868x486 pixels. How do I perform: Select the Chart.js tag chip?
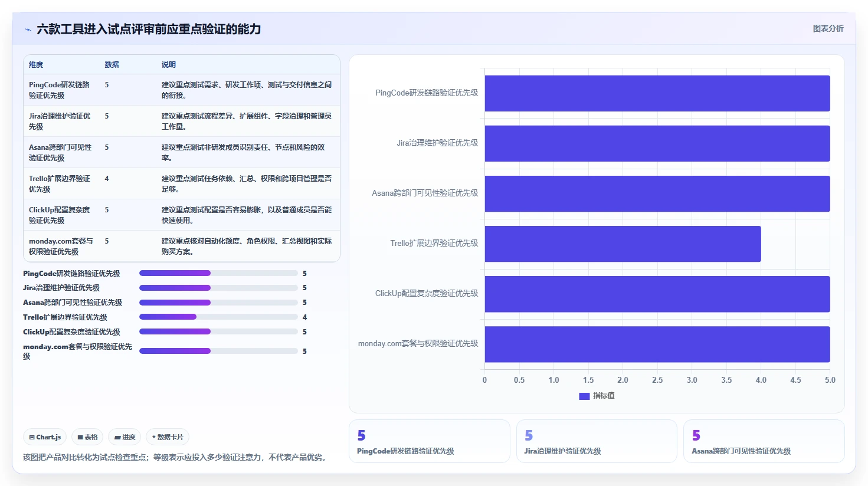(x=45, y=437)
